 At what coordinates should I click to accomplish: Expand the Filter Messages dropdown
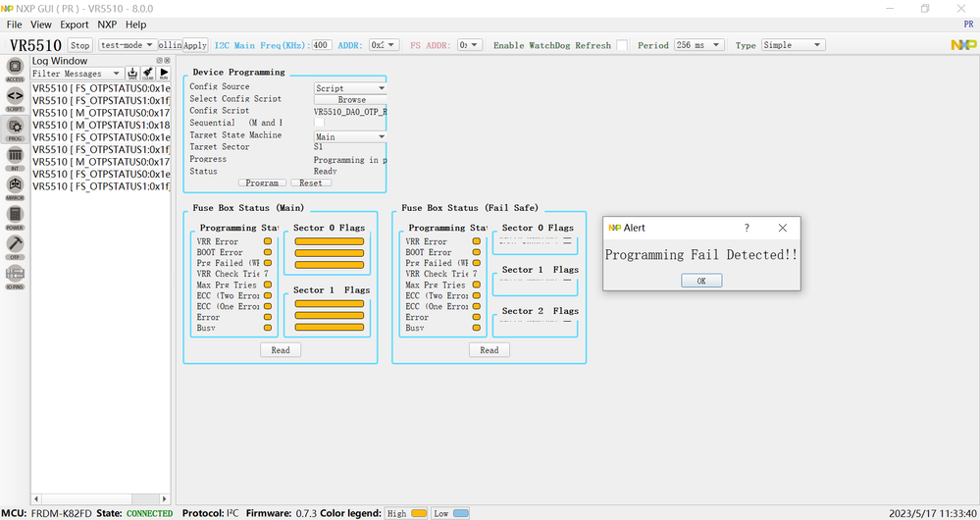click(77, 74)
